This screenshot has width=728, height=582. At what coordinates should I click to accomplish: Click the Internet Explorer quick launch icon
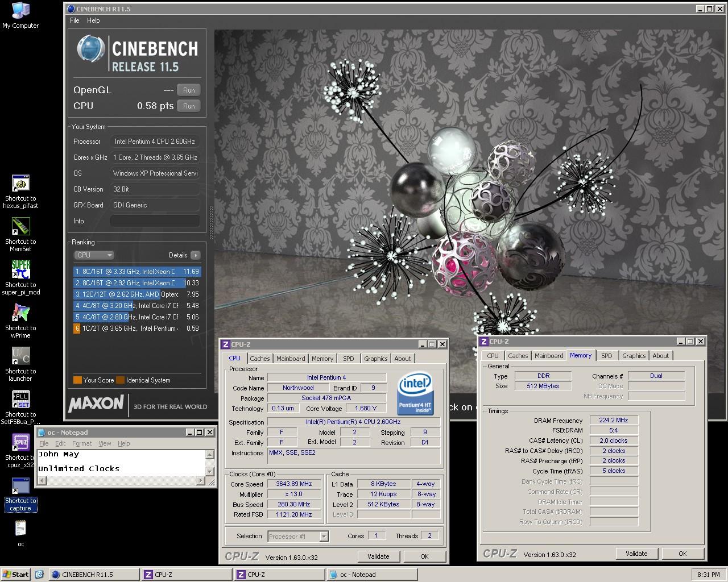tap(39, 575)
